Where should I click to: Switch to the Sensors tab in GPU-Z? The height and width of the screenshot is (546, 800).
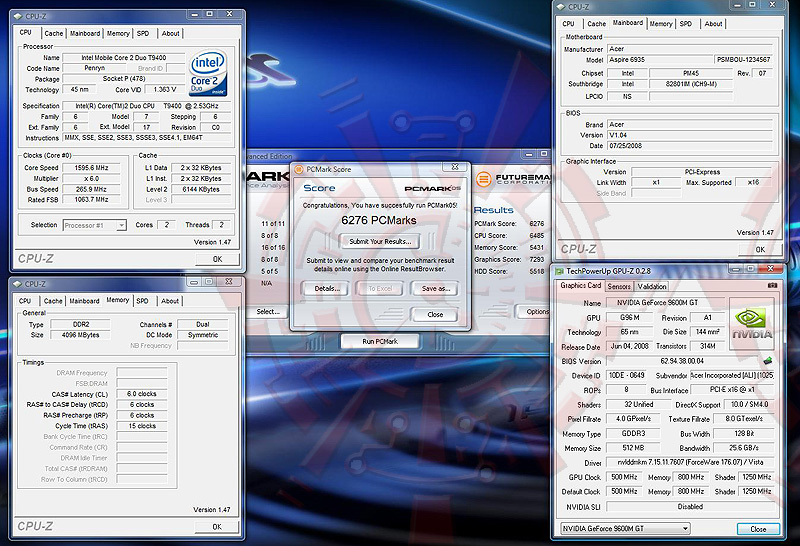pos(619,287)
